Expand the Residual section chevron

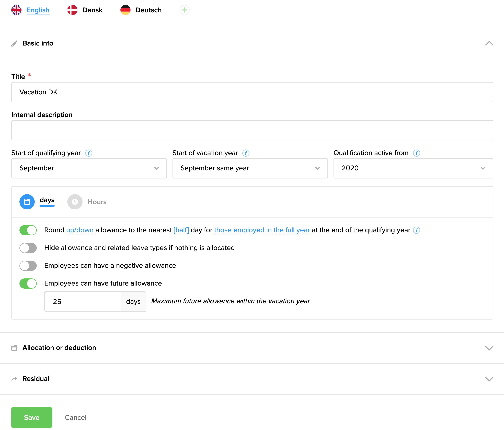(489, 379)
